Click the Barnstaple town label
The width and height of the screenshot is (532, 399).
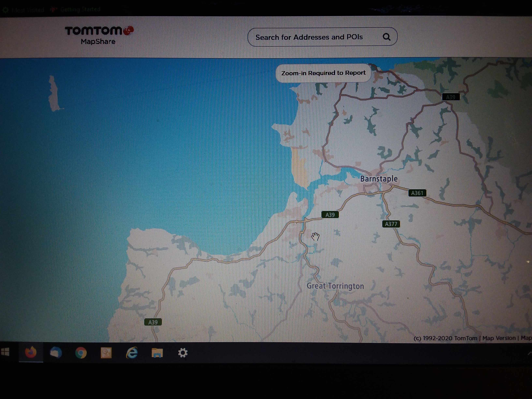[x=379, y=179]
